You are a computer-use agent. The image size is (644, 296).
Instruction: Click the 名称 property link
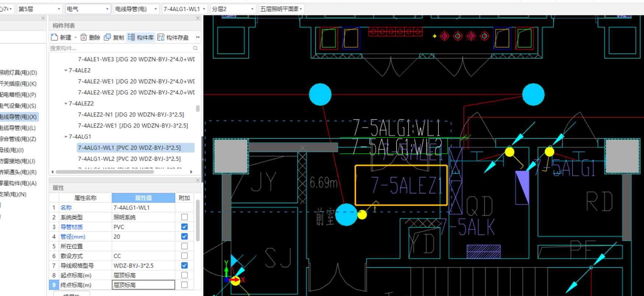coord(66,208)
